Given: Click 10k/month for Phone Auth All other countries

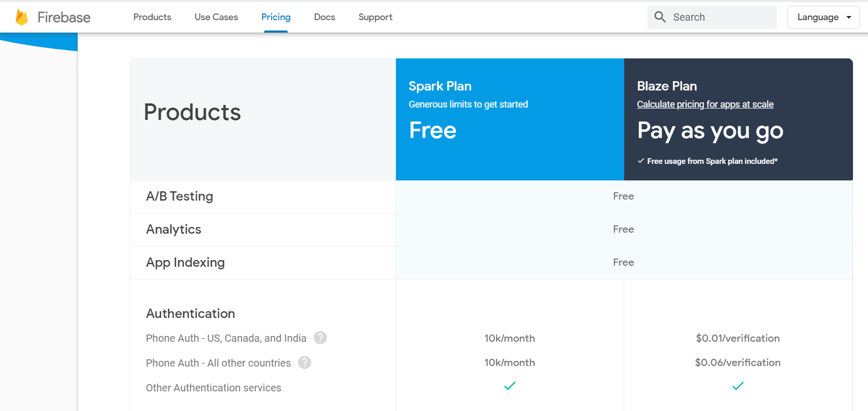Looking at the screenshot, I should 510,362.
